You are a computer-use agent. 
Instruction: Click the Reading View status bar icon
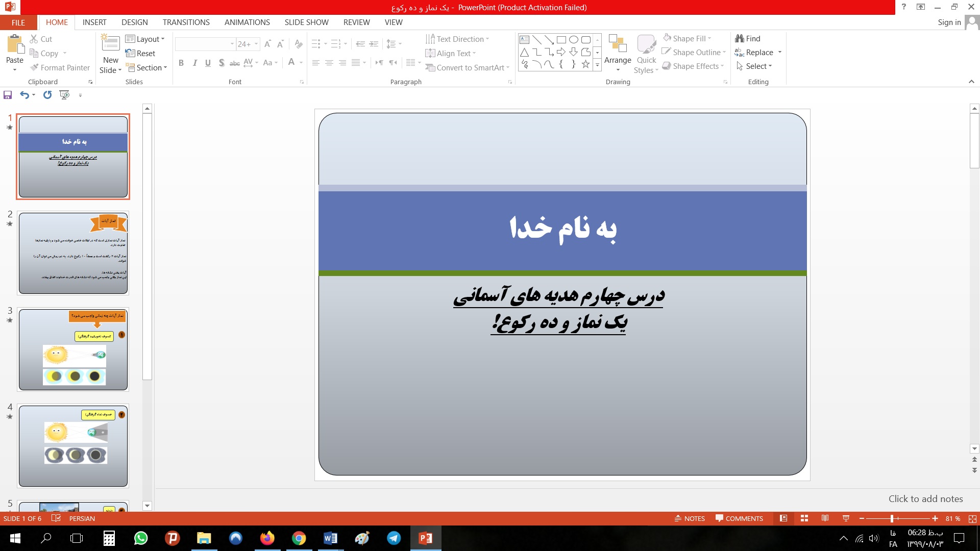(825, 518)
